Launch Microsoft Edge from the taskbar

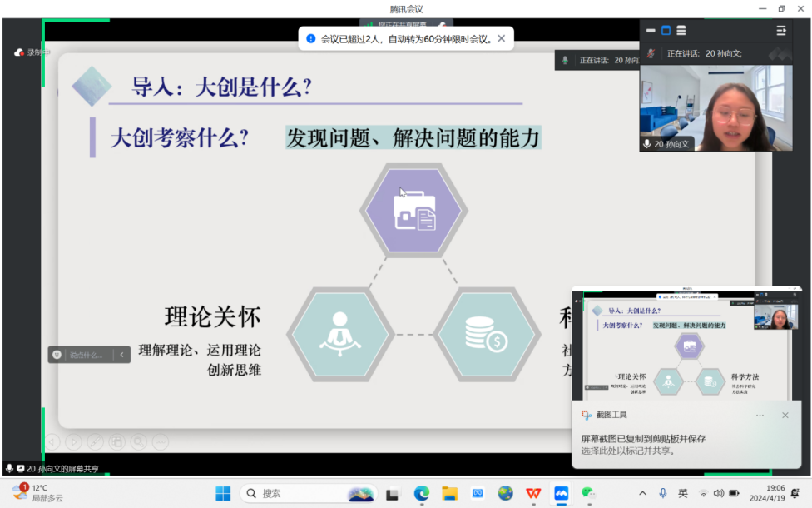(x=422, y=493)
